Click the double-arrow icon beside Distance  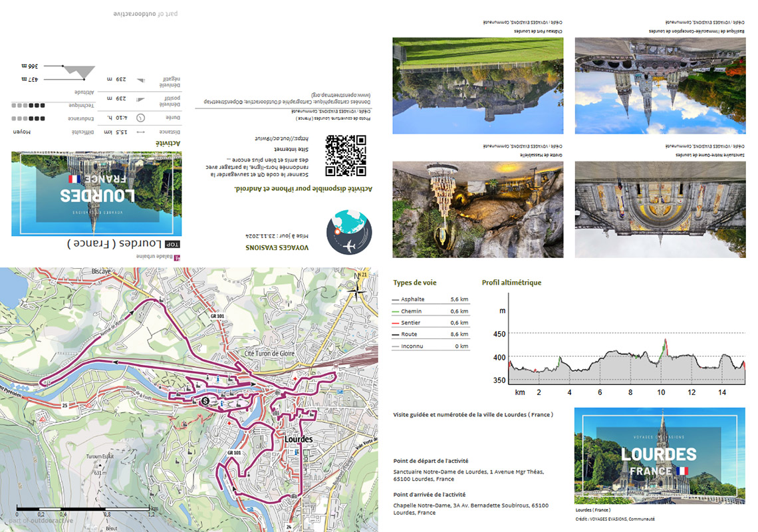pyautogui.click(x=141, y=132)
